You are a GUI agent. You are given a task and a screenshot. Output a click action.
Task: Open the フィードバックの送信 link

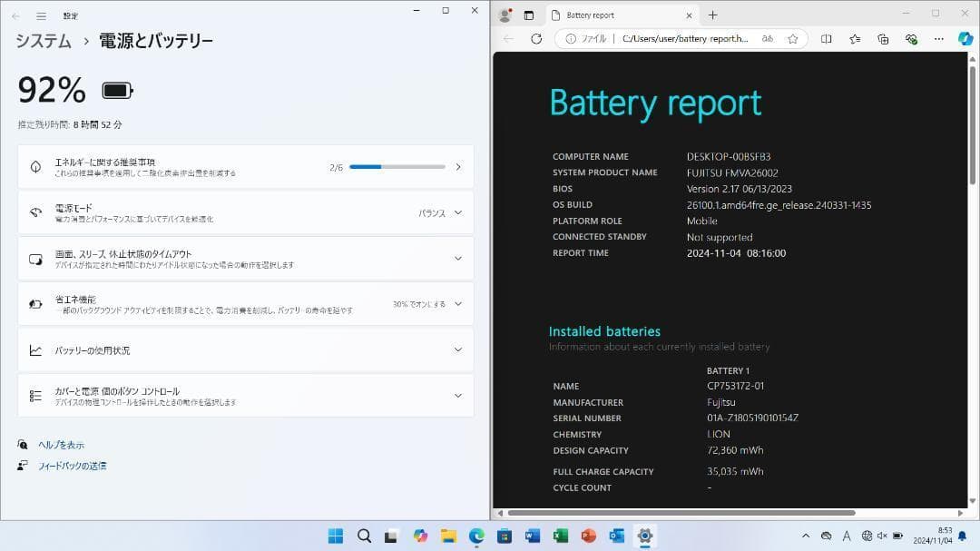[x=71, y=465]
